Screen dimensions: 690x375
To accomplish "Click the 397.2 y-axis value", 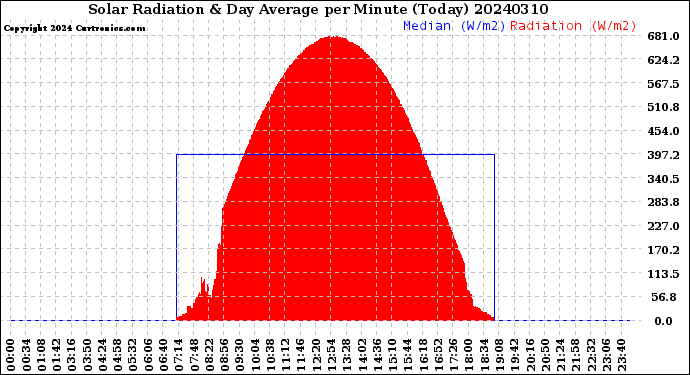I will tap(663, 155).
